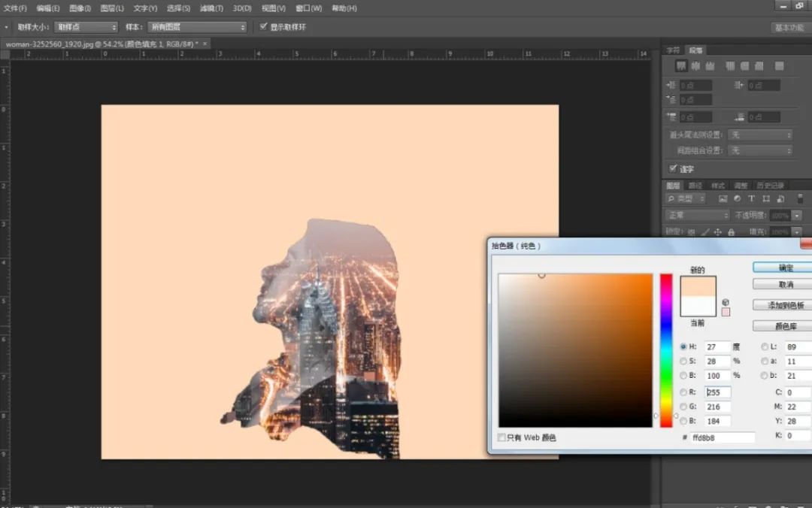Click smart object filter icon
The image size is (812, 508).
[780, 199]
